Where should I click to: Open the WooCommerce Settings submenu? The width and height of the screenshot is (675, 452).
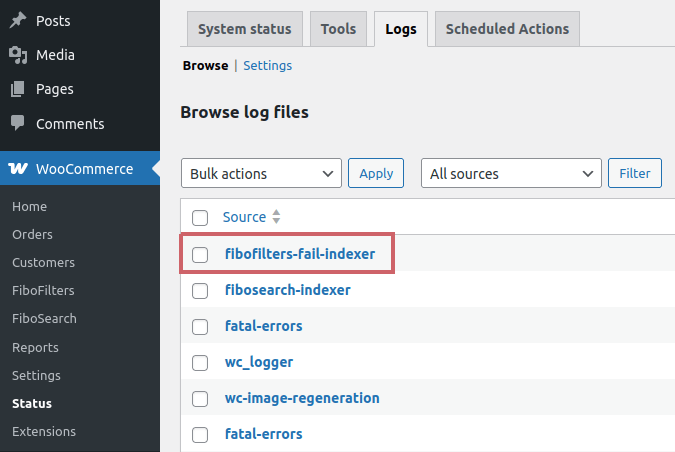[36, 375]
